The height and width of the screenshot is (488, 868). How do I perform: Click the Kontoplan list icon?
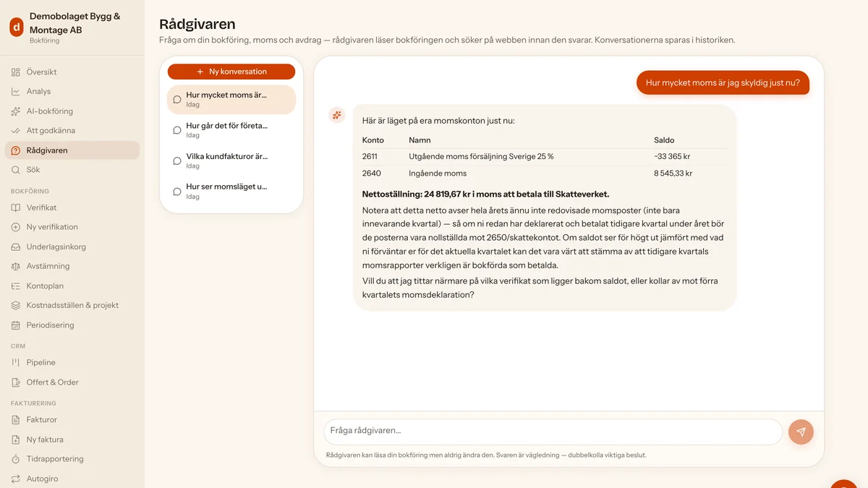[16, 286]
